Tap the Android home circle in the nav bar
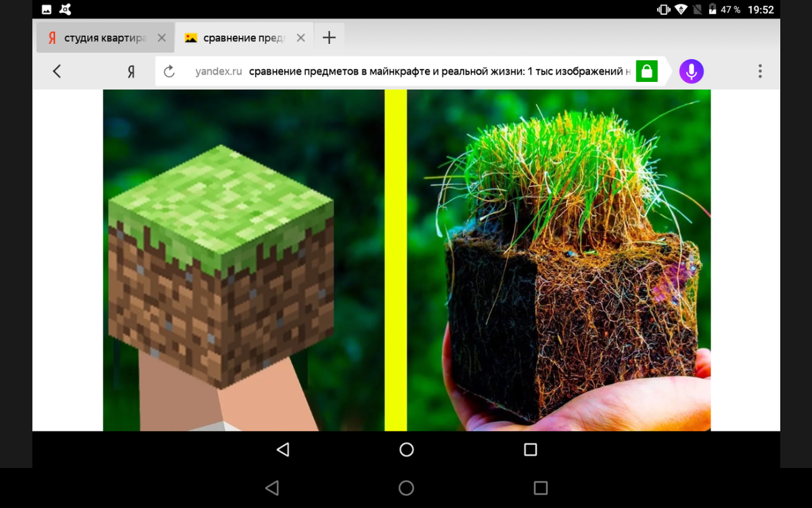The image size is (812, 508). pos(406,449)
